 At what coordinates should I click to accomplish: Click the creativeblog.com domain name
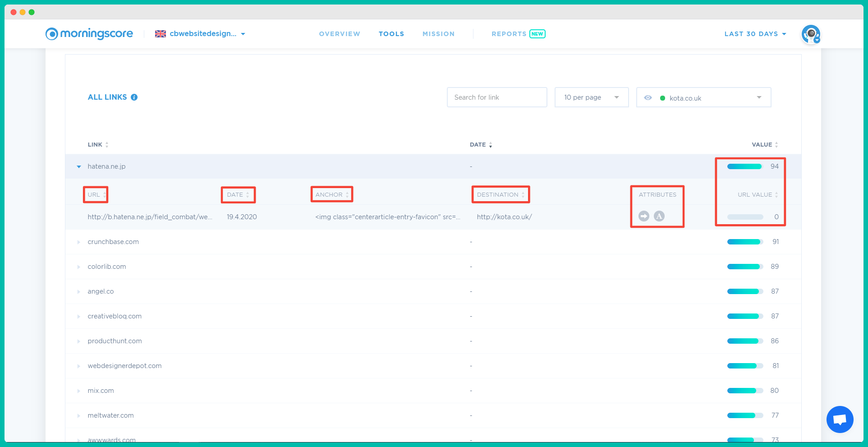click(x=115, y=316)
